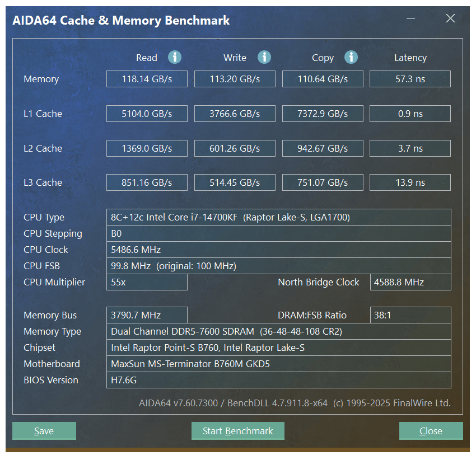The image size is (476, 460).
Task: Click the L1 Cache row label
Action: click(43, 114)
